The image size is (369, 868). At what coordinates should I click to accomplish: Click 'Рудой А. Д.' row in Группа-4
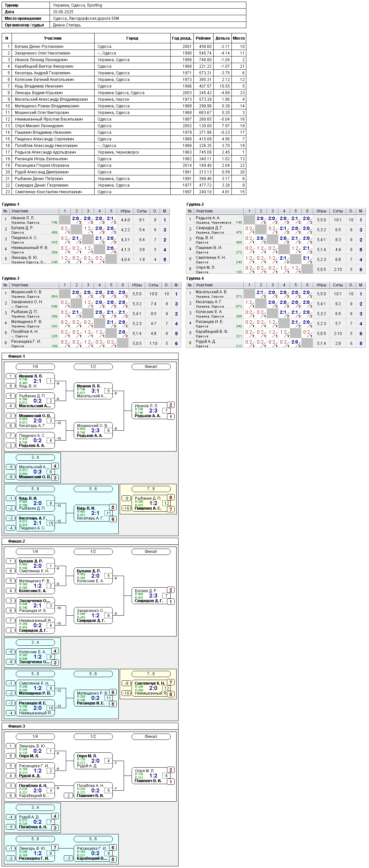pyautogui.click(x=275, y=344)
